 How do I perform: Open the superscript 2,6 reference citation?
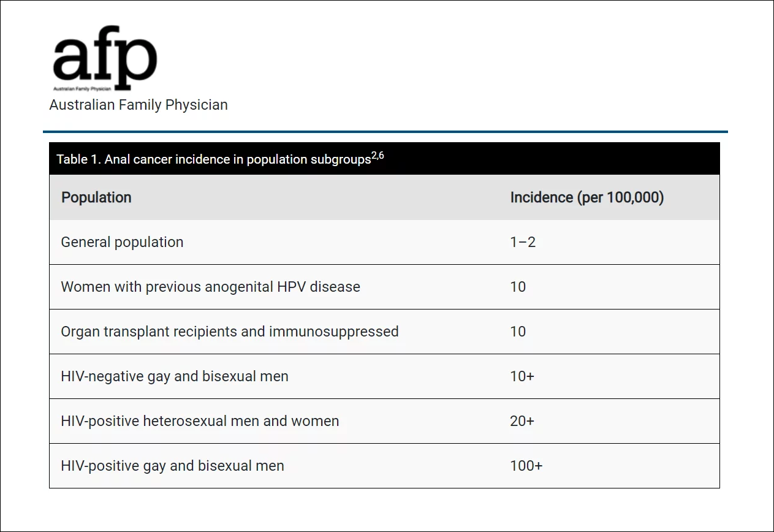378,156
